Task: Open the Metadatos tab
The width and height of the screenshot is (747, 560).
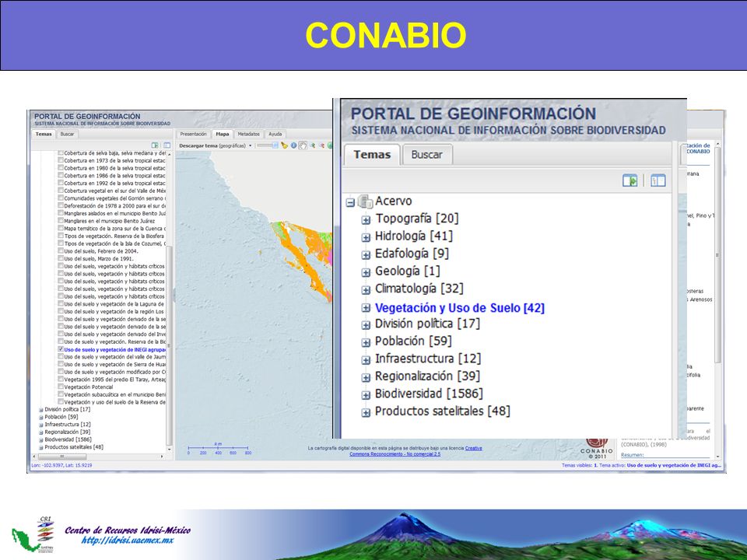Action: click(x=249, y=135)
